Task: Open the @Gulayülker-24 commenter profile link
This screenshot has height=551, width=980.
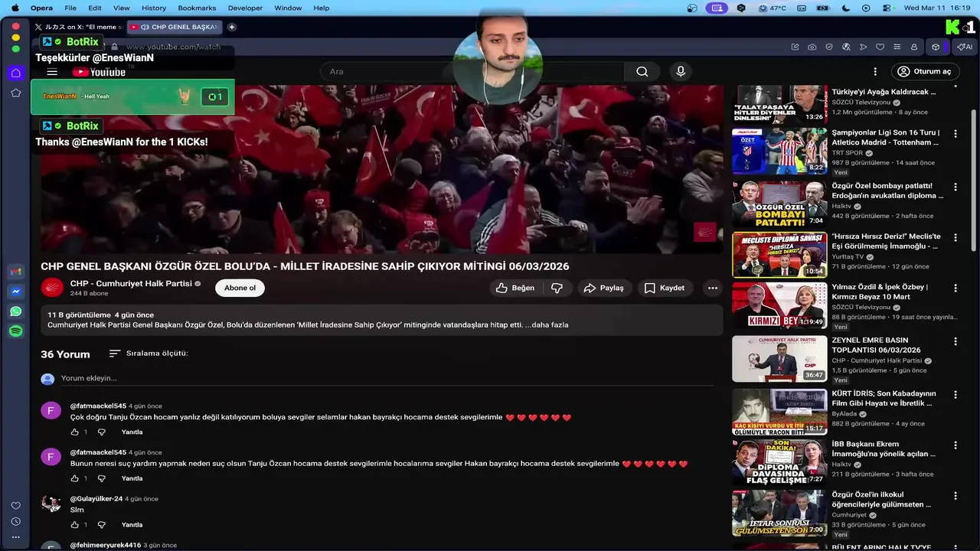Action: click(96, 498)
